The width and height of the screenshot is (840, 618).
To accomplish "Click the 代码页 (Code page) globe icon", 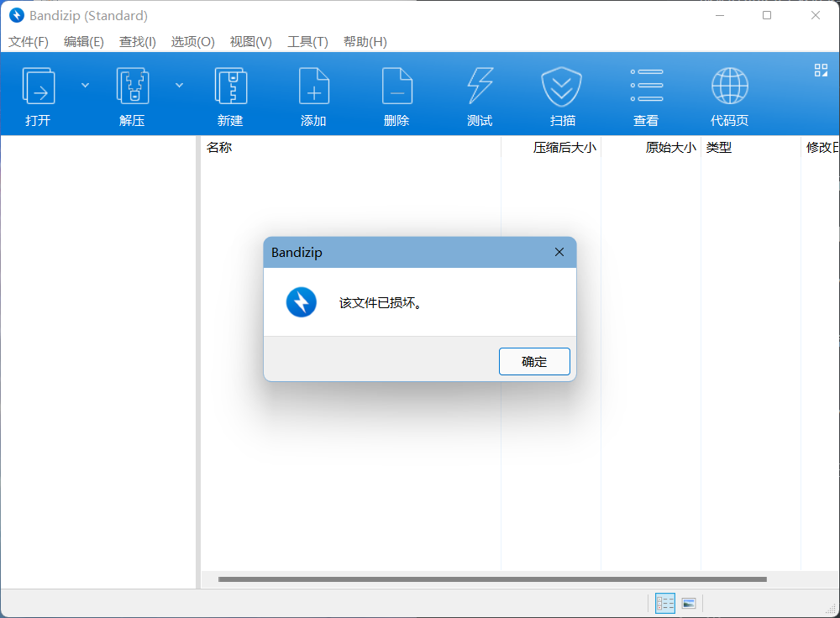I will [730, 86].
